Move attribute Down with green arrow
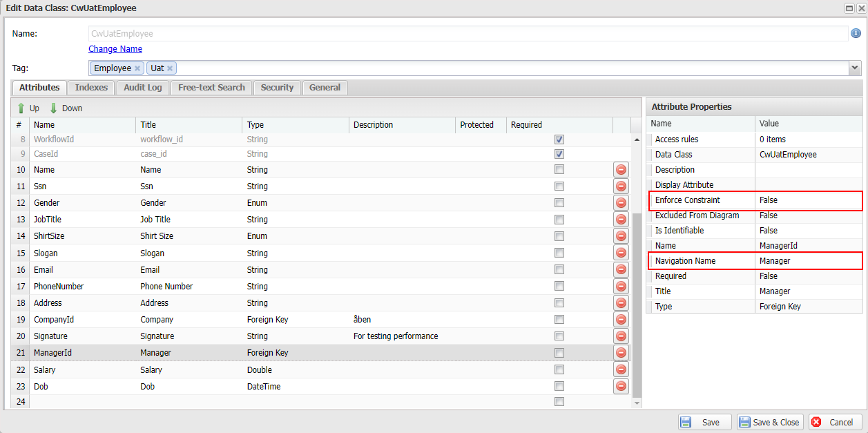The height and width of the screenshot is (433, 868). point(66,108)
